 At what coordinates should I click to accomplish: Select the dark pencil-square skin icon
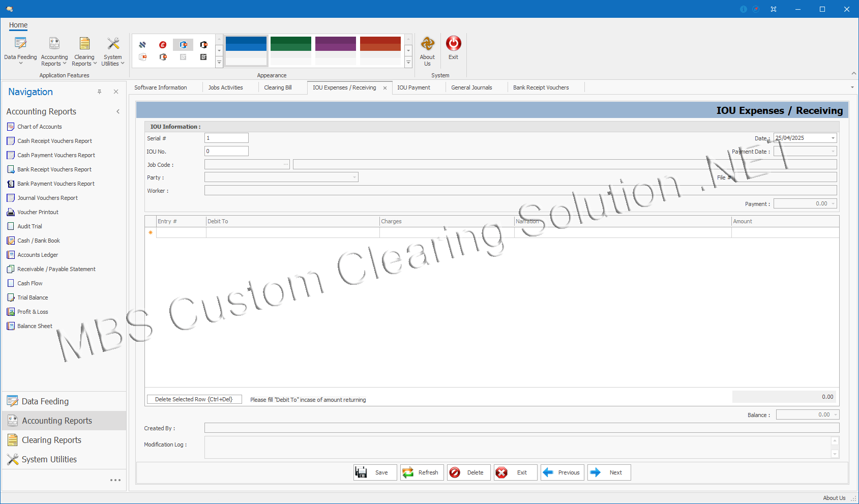coord(203,57)
